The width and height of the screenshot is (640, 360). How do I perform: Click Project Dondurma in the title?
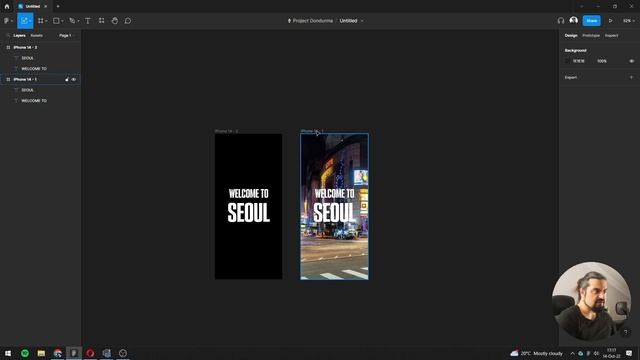(313, 21)
